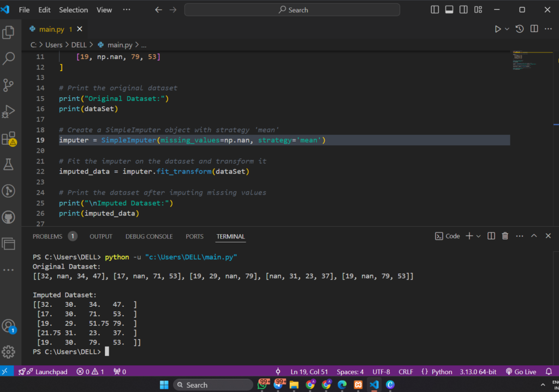The width and height of the screenshot is (559, 392).
Task: Open the Accounts menu
Action: [x=9, y=325]
